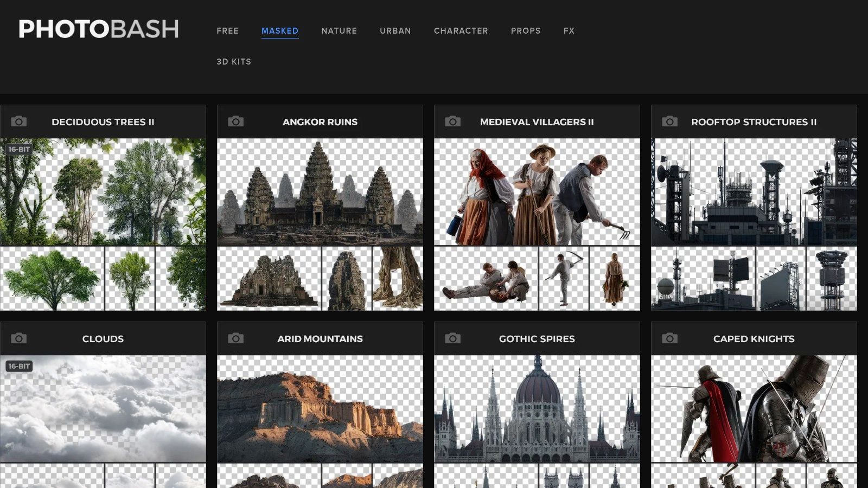Open the main Medieval Villagers preview image
Screen dimensions: 868x488
537,192
